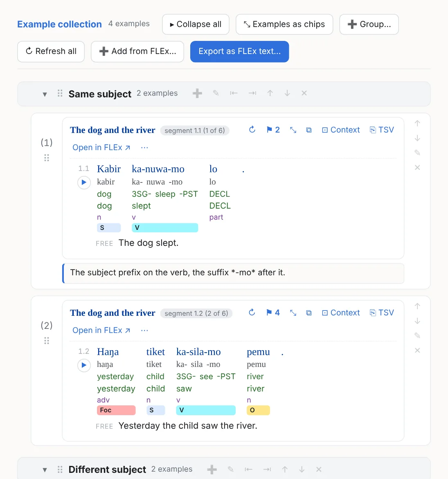This screenshot has width=448, height=479.
Task: Move Same subject group up
Action: click(x=270, y=93)
